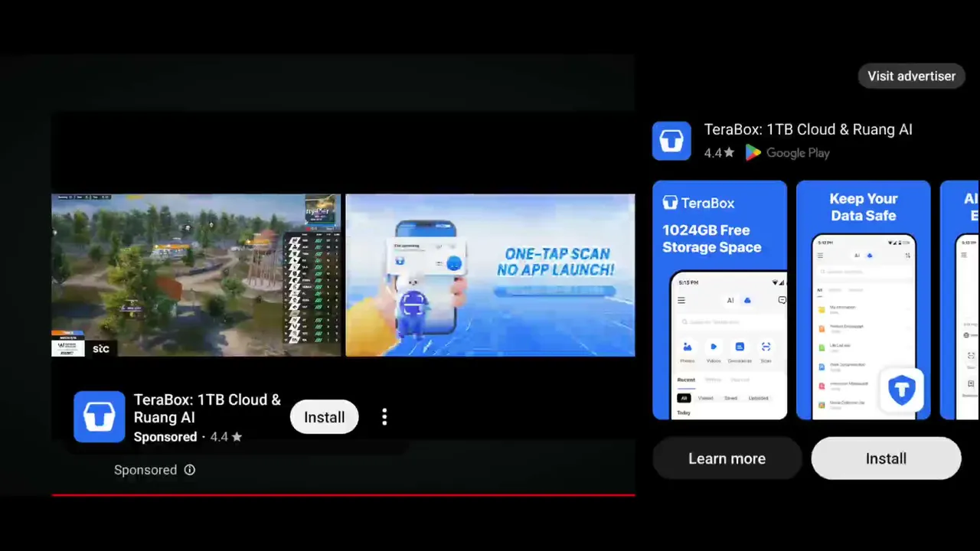Tap the Visit advertiser button
The height and width of the screenshot is (551, 980).
(911, 76)
